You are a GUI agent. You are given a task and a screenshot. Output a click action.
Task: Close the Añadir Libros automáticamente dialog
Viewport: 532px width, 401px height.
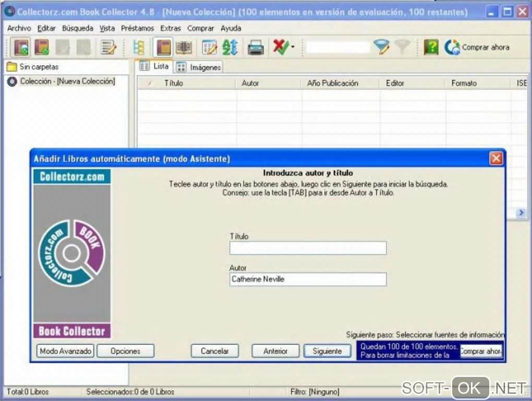tap(495, 159)
